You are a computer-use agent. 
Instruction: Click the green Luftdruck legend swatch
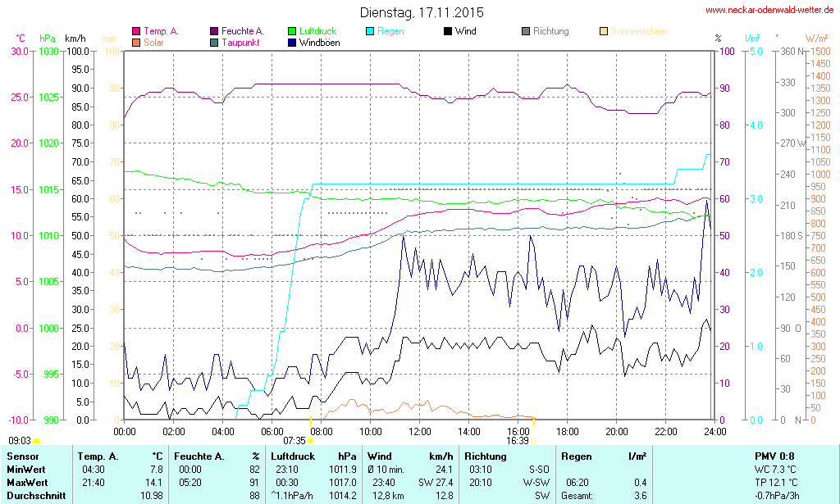pyautogui.click(x=292, y=31)
